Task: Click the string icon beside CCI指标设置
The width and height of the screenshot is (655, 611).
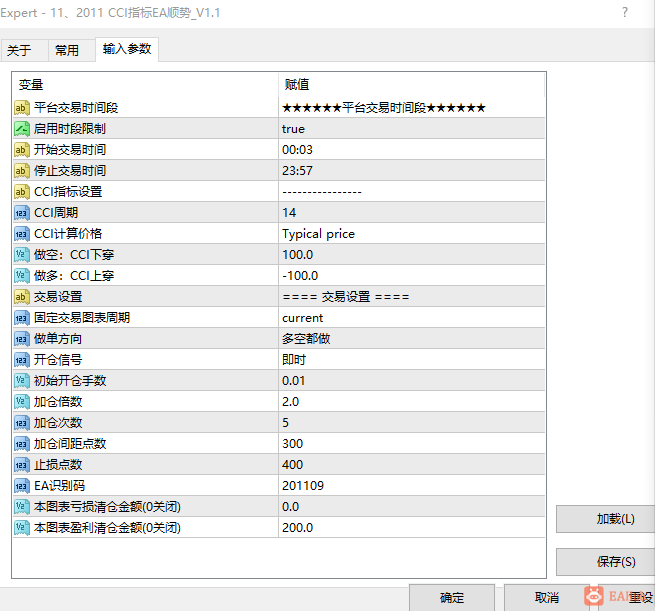Action: click(x=21, y=192)
